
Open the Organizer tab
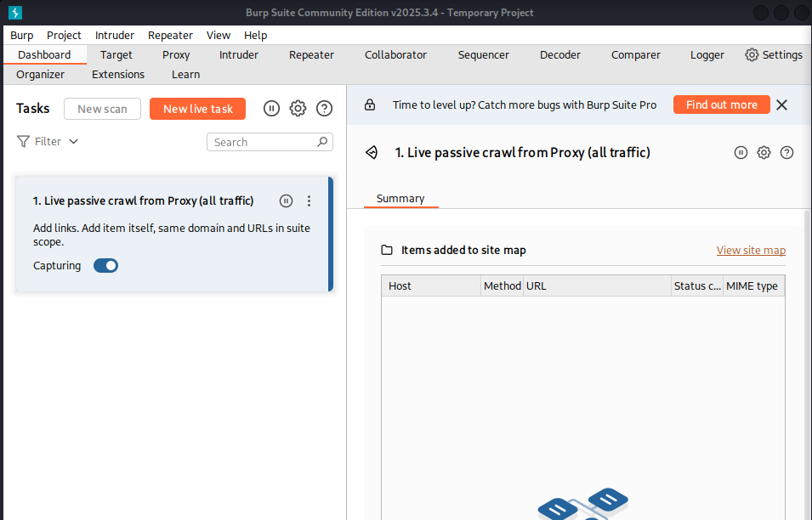[x=41, y=75]
